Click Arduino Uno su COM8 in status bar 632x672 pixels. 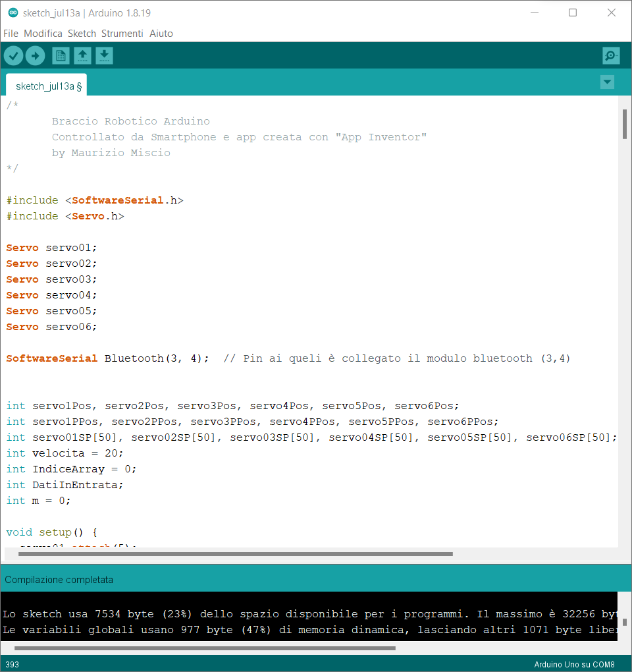574,664
